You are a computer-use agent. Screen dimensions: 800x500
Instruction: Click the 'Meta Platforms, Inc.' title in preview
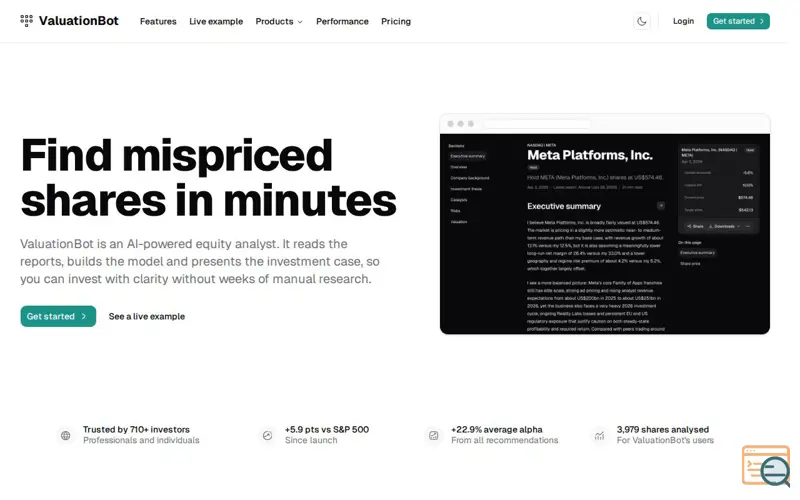click(x=590, y=155)
